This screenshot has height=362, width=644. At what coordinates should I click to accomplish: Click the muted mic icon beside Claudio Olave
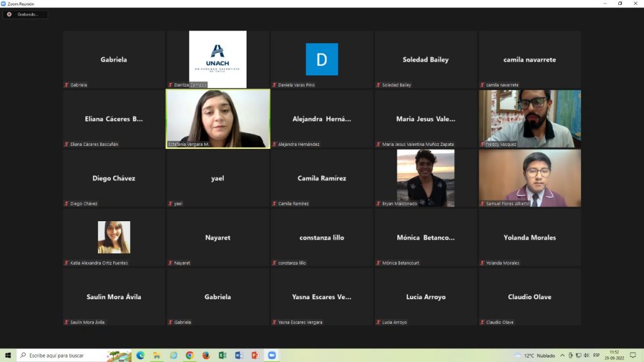[x=482, y=322]
